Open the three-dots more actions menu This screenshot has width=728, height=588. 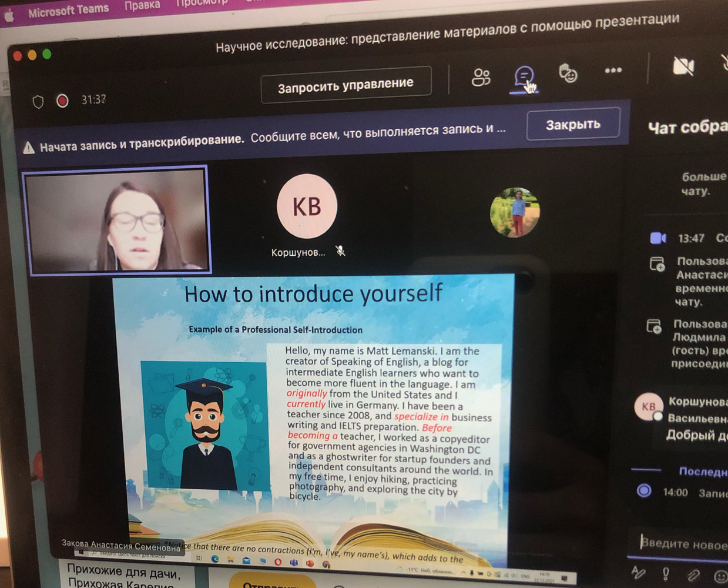(613, 71)
